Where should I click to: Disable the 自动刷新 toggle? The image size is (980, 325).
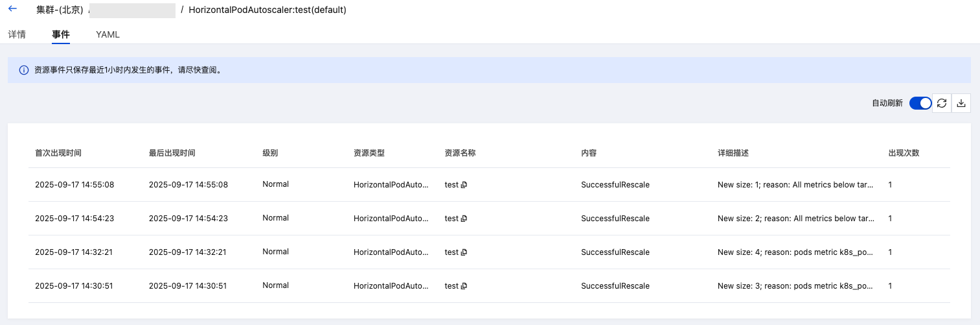tap(920, 103)
